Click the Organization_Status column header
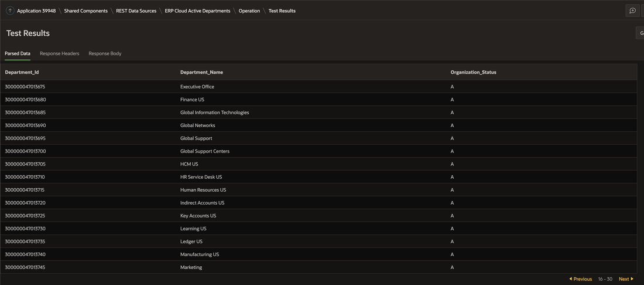Image resolution: width=644 pixels, height=285 pixels. pos(473,72)
